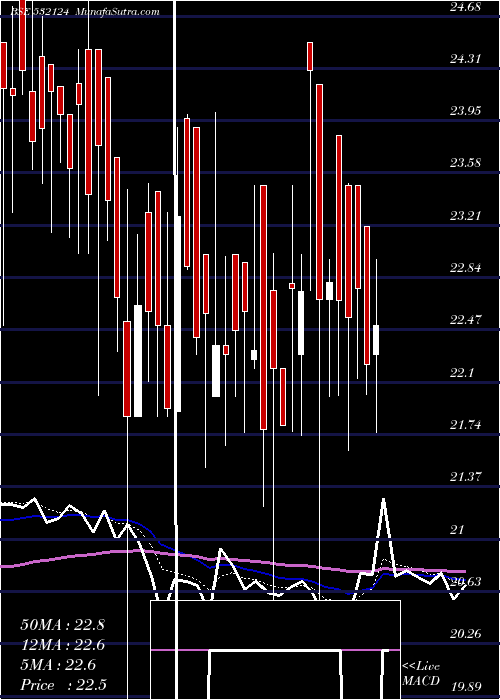
Task: Select the 12MA : 22.6 legend entry
Action: [62, 645]
